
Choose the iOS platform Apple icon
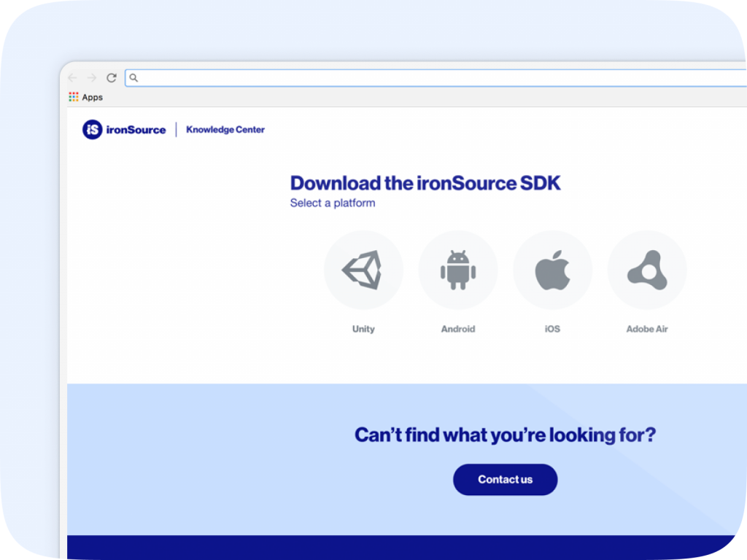552,269
